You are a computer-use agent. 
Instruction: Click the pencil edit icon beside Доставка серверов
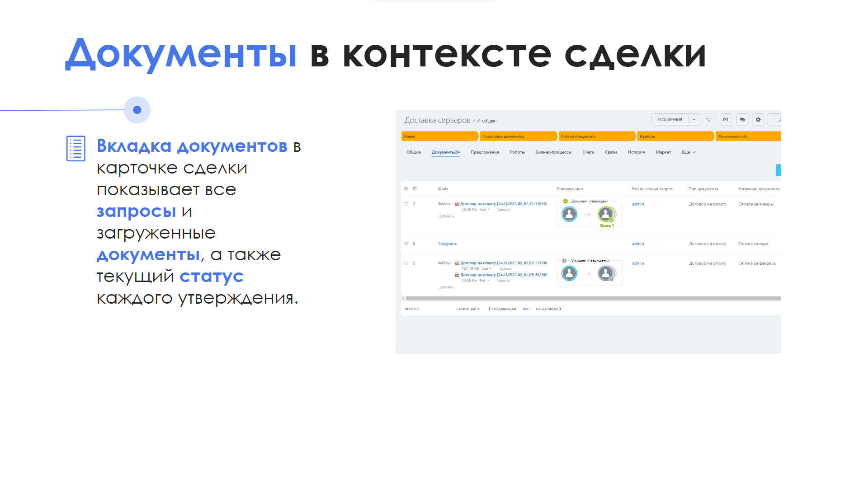tap(474, 121)
